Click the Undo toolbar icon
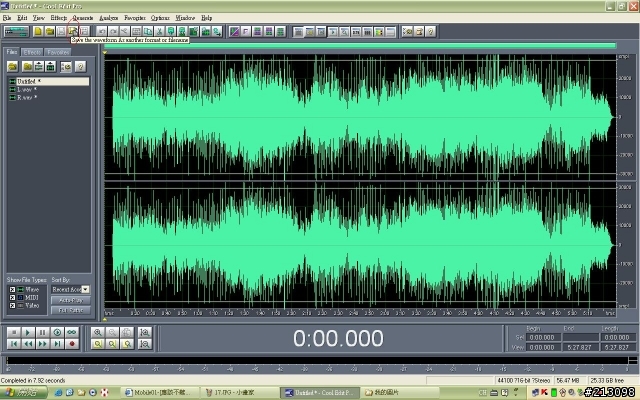 (102, 31)
